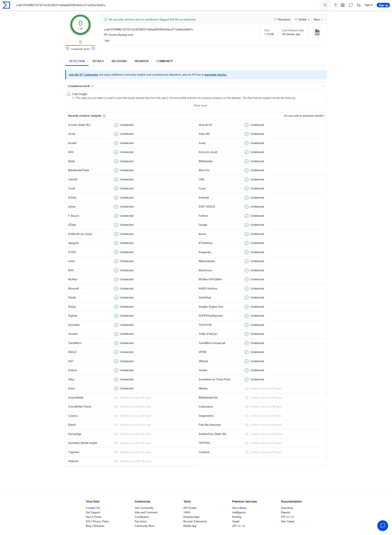Open the Similar dropdown

(x=302, y=19)
